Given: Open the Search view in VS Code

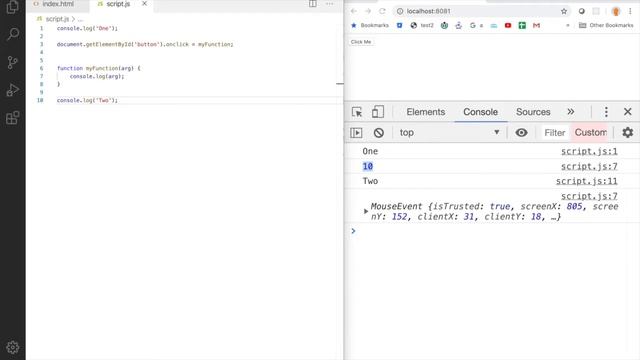Looking at the screenshot, I should 13,34.
